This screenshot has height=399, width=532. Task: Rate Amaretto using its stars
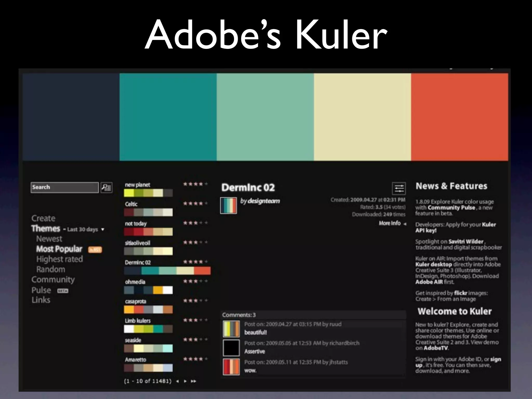pos(196,359)
